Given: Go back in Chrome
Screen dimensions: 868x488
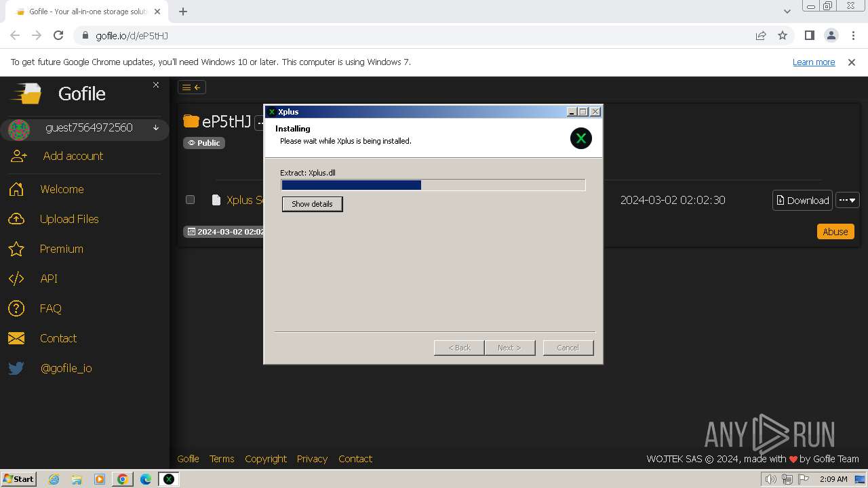Looking at the screenshot, I should tap(15, 35).
